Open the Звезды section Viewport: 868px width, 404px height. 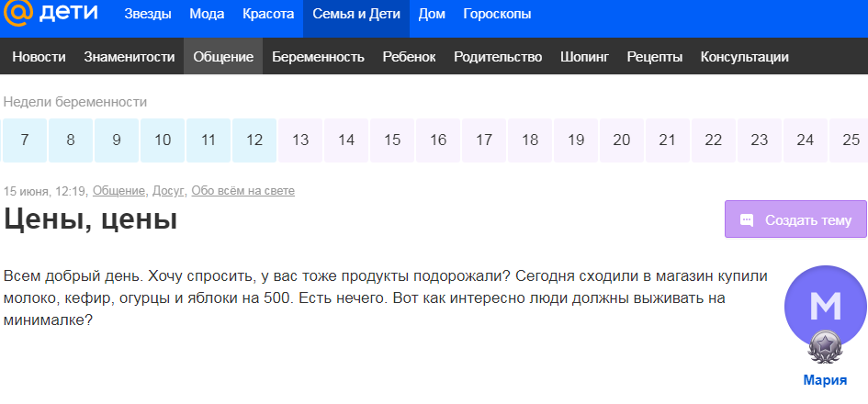[x=147, y=15]
